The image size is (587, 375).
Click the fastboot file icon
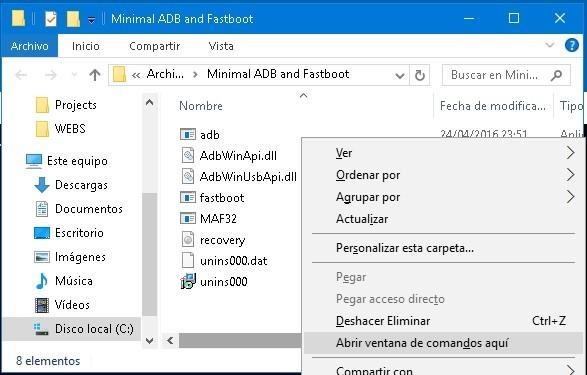(x=188, y=197)
